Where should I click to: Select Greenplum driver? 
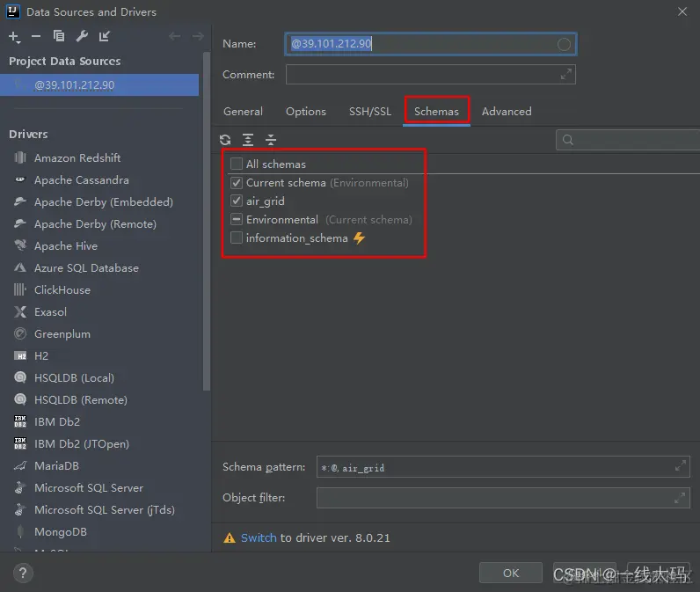point(62,334)
